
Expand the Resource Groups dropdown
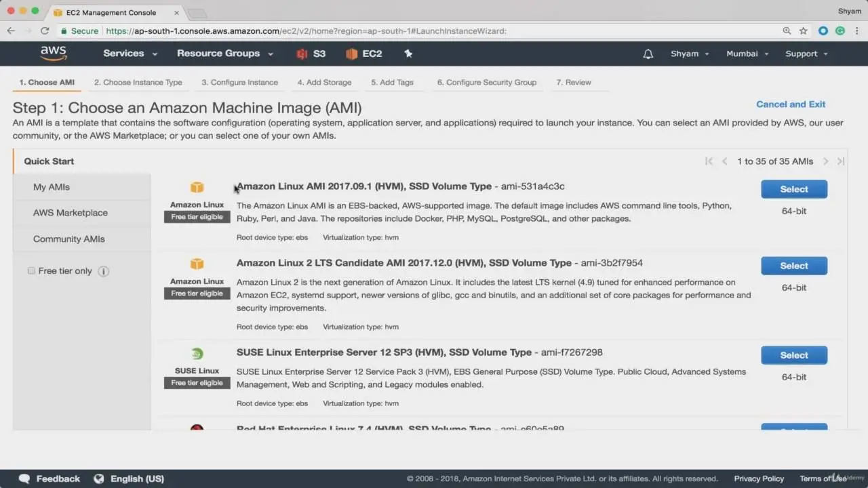tap(225, 54)
